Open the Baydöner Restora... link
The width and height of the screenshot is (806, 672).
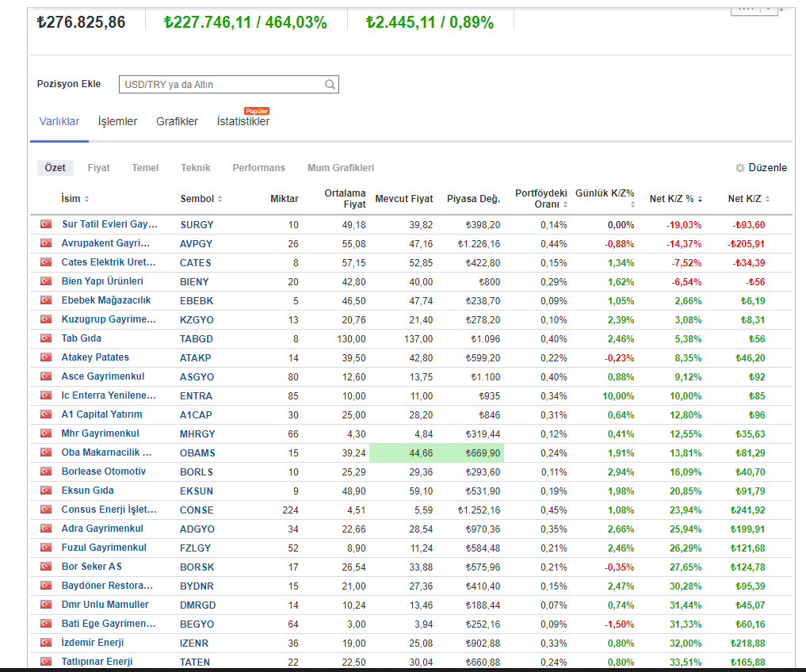tap(107, 586)
